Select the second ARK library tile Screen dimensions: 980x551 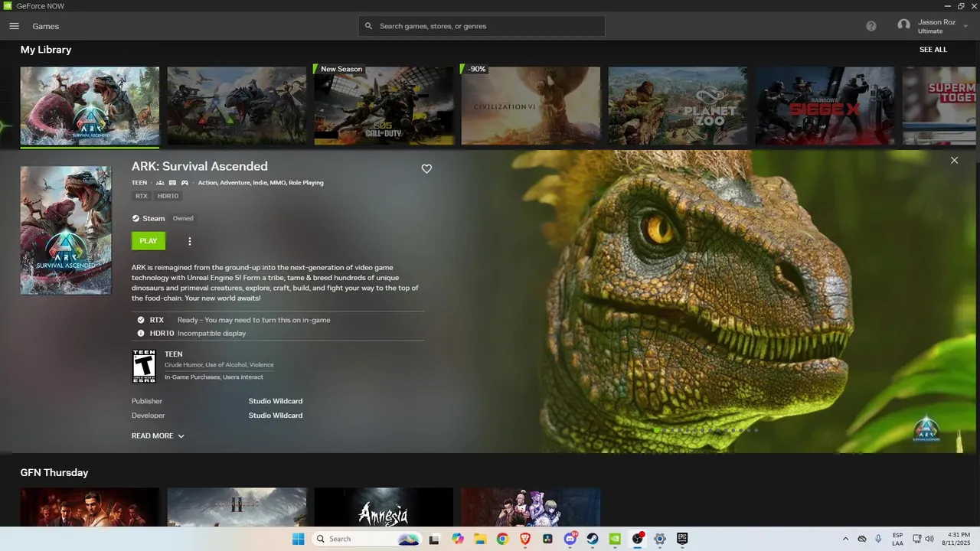click(x=237, y=106)
